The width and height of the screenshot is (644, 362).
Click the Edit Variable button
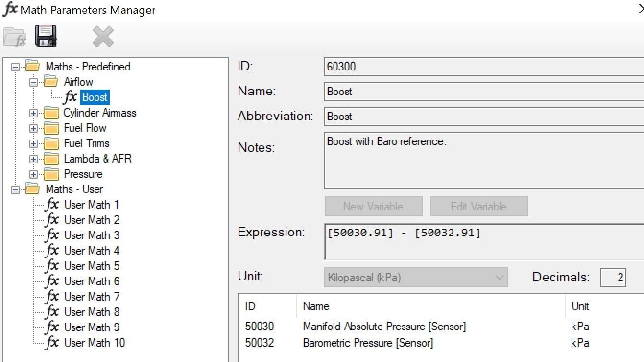click(479, 207)
